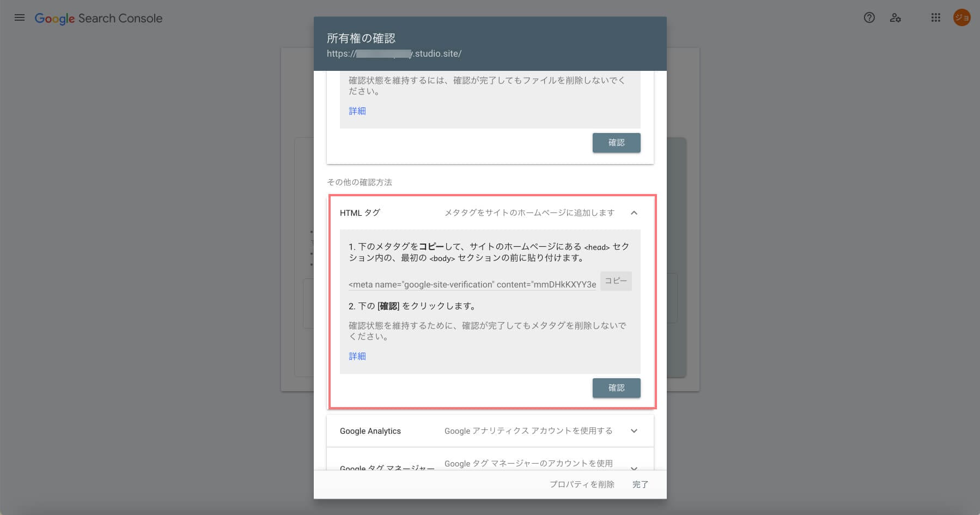Expand the Google タグ マネージャー chevron

pyautogui.click(x=634, y=467)
